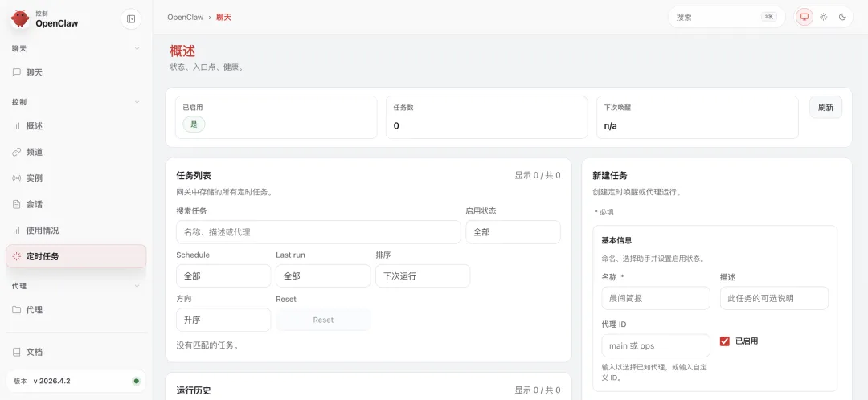Screen dimensions: 868x400
Task: Click the folder icon beside 代理
Action: 17,310
